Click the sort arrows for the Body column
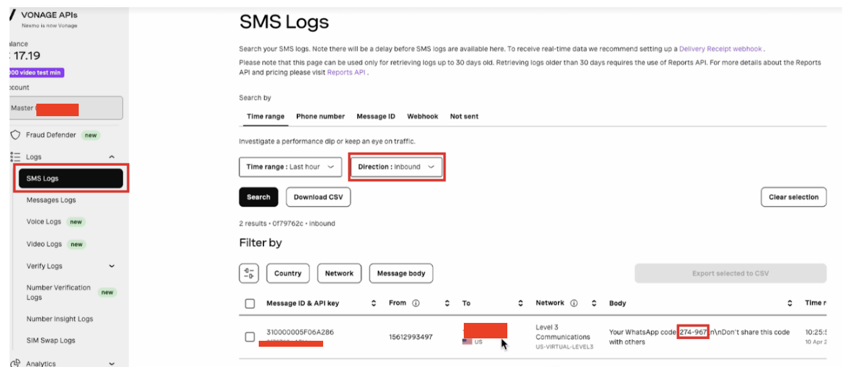Image resolution: width=868 pixels, height=367 pixels. point(790,303)
